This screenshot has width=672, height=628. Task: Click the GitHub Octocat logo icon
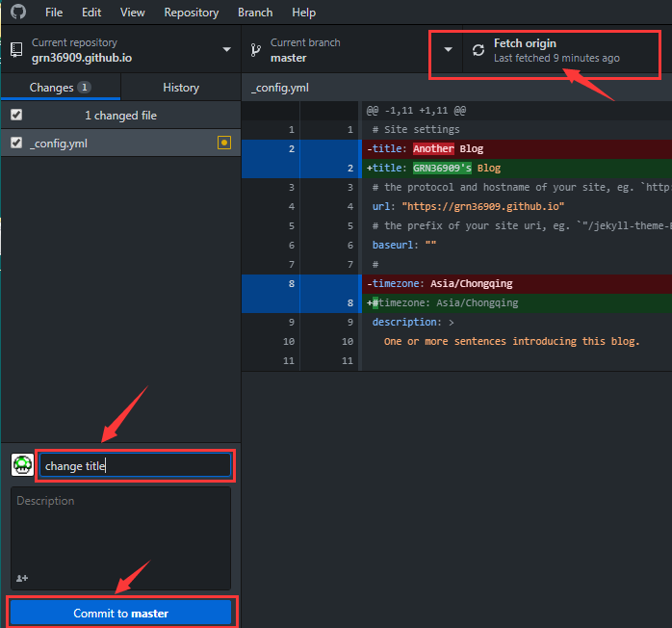tap(18, 12)
